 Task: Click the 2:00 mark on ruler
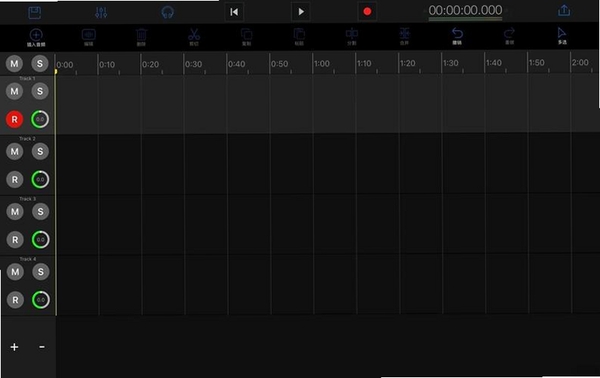tap(580, 62)
